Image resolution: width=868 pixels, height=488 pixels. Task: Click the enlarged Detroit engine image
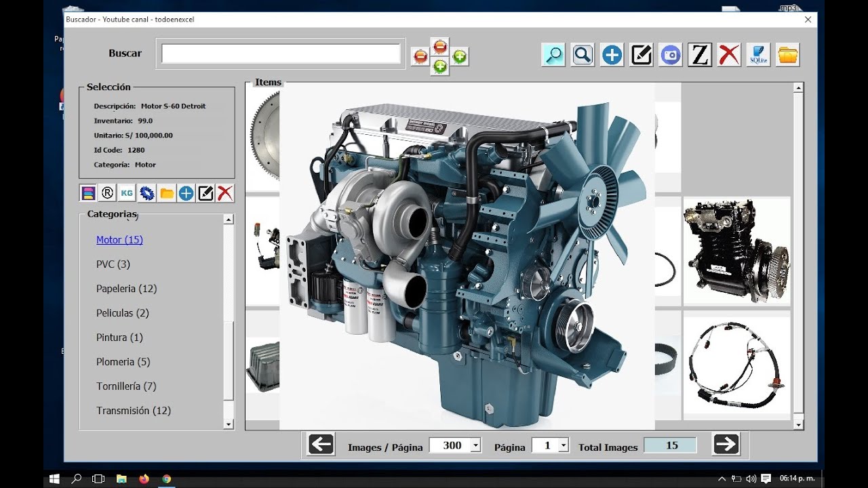(x=467, y=256)
